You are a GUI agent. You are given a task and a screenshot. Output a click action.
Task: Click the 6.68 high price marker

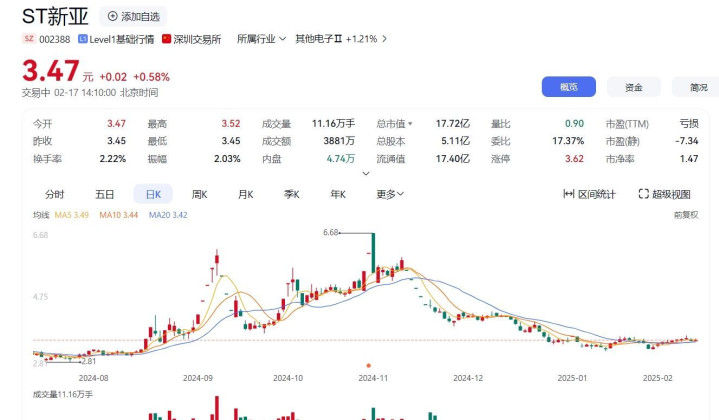click(331, 232)
